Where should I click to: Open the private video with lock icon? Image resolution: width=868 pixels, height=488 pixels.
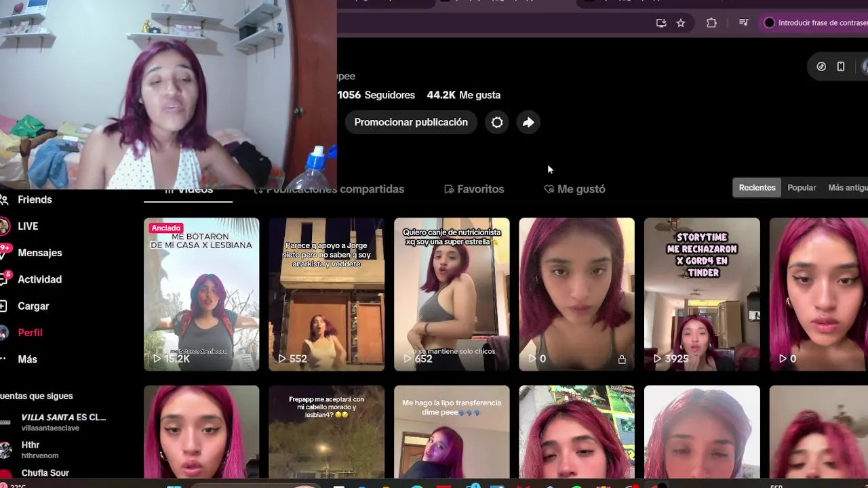click(x=576, y=294)
